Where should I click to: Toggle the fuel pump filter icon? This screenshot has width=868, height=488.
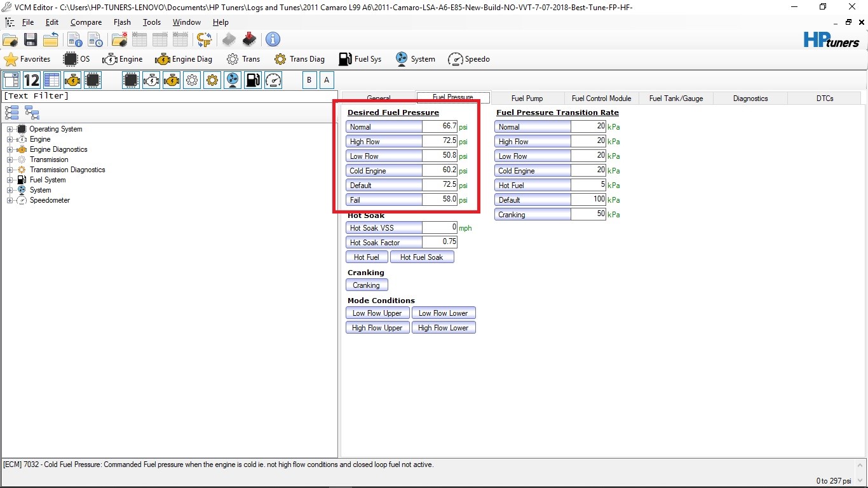pyautogui.click(x=252, y=80)
